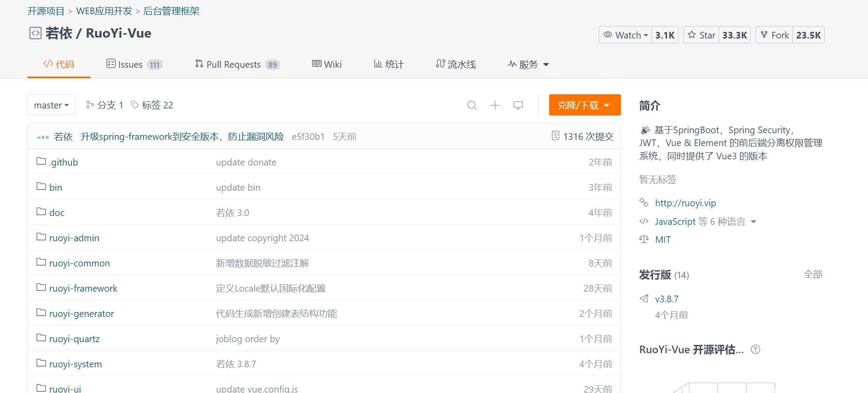The height and width of the screenshot is (393, 868).
Task: Click the bin folder icon
Action: [41, 186]
